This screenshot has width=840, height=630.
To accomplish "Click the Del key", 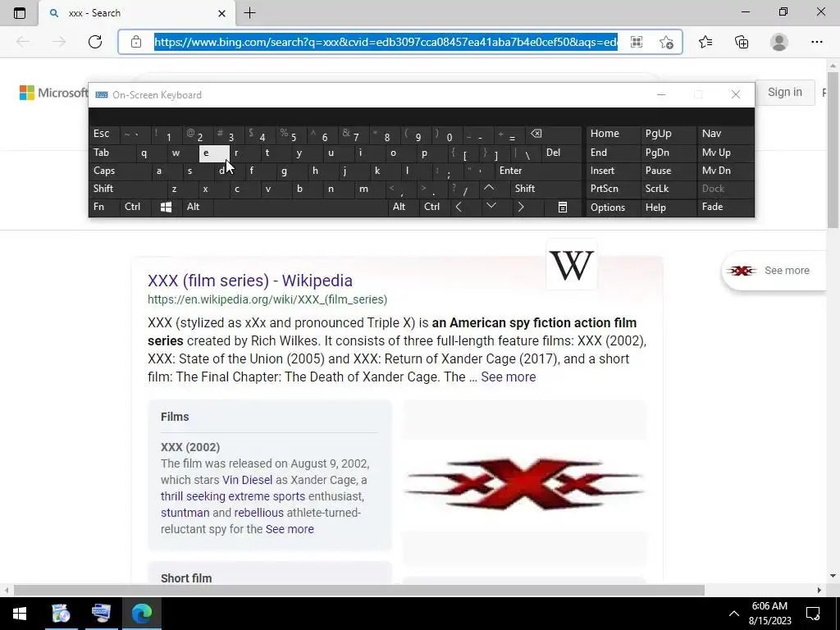I will [x=562, y=153].
